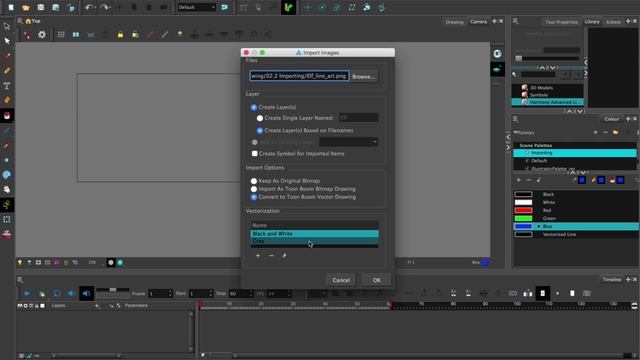Toggle the grid icon in Camera toolbar

tap(61, 35)
